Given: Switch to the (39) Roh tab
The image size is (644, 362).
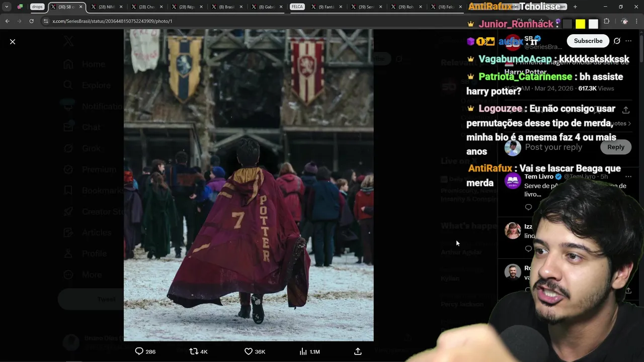Looking at the screenshot, I should 406,7.
